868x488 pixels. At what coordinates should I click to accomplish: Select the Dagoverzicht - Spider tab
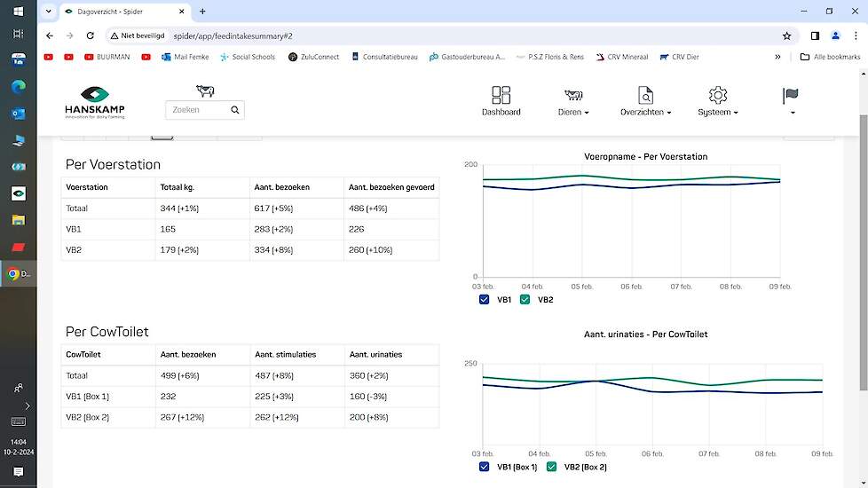pyautogui.click(x=124, y=11)
